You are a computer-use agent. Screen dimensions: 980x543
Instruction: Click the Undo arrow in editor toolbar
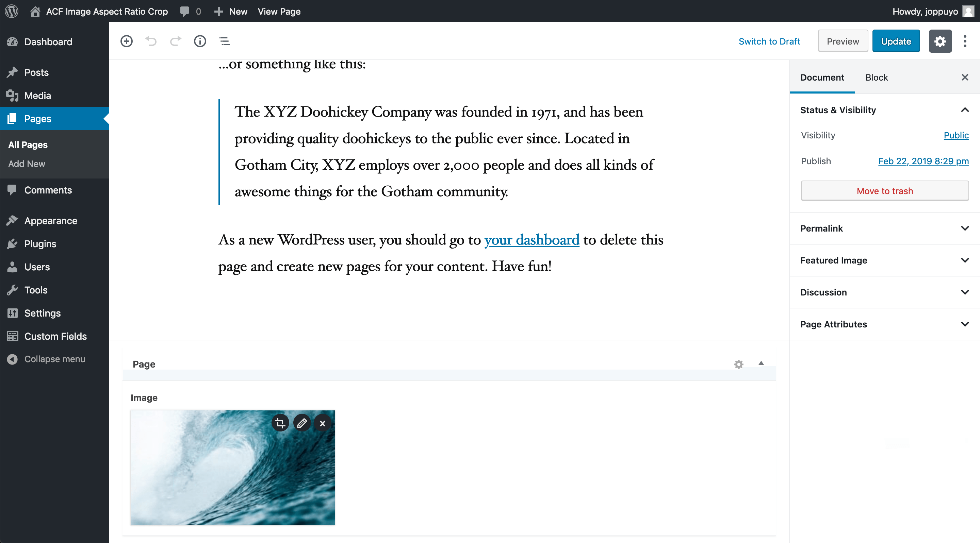151,41
